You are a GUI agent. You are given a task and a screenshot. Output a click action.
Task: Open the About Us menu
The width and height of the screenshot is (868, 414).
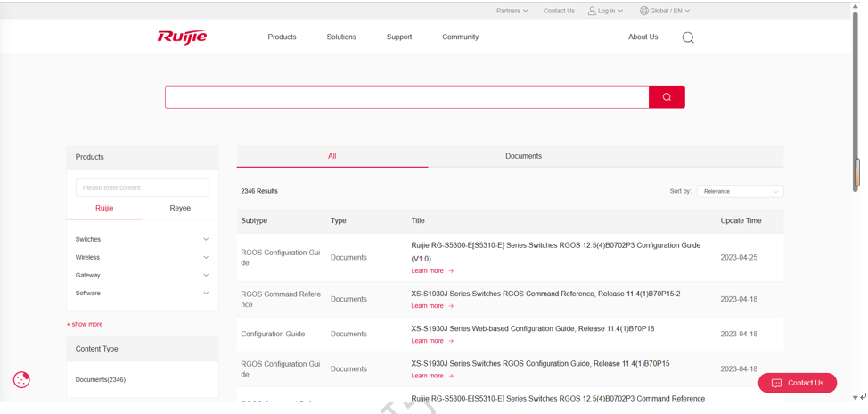643,37
